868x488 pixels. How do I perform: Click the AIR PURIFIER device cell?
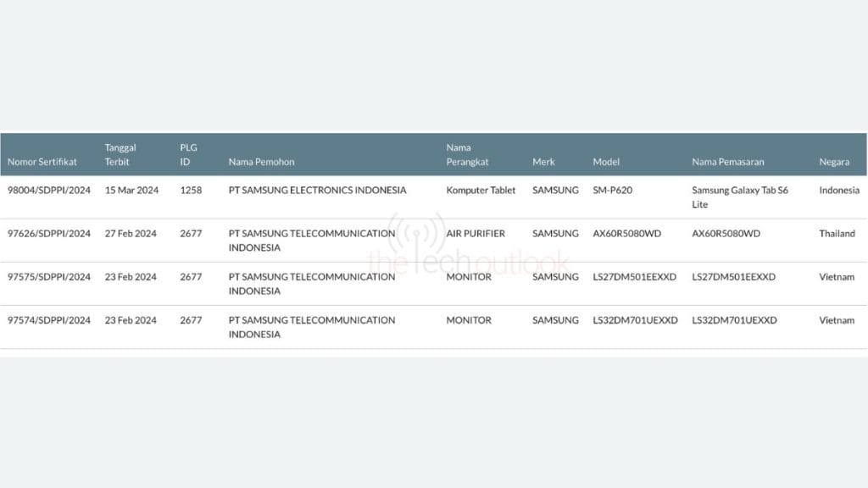(475, 234)
